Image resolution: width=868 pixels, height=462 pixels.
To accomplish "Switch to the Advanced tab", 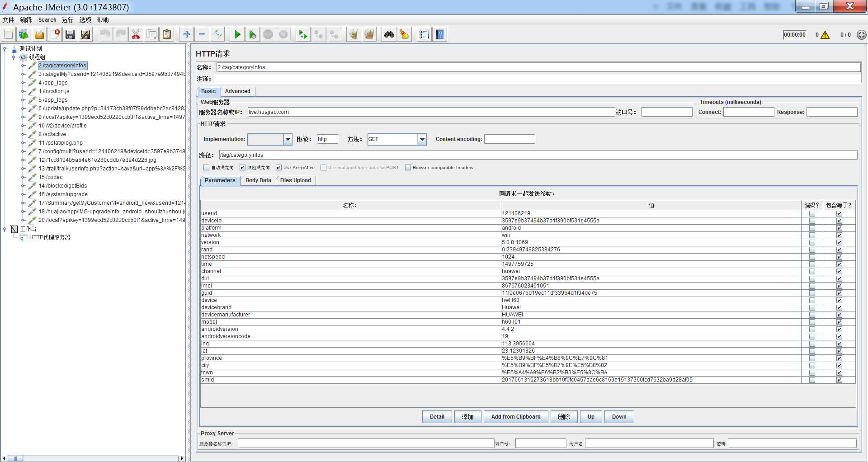I will pos(238,91).
